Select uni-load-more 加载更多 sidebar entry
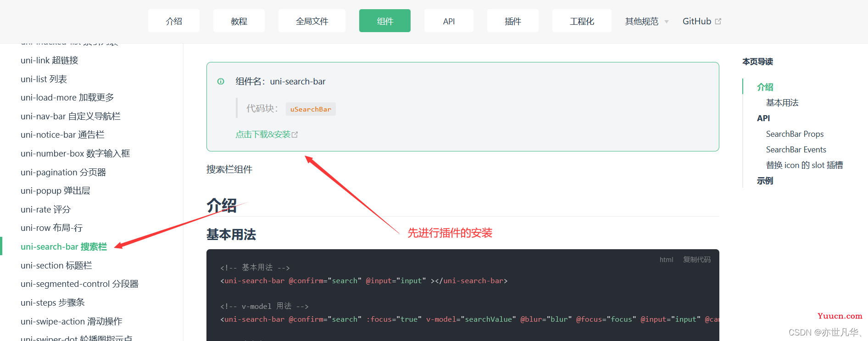Screen dimensions: 868x341 point(67,97)
